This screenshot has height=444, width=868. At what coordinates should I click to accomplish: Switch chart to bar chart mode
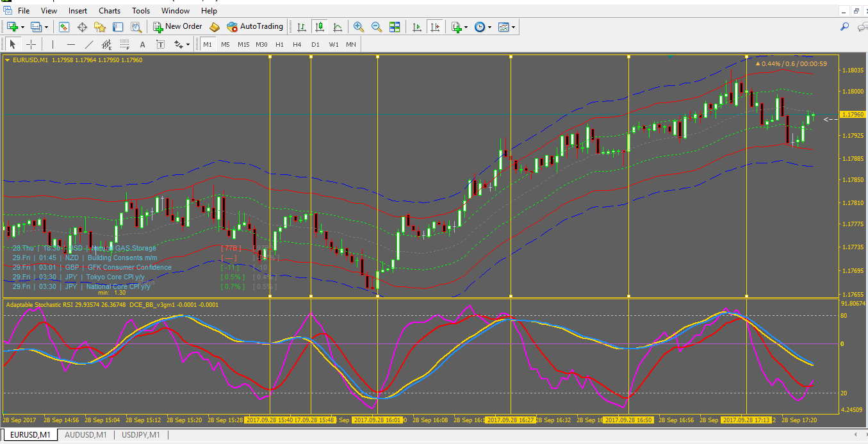[x=301, y=27]
